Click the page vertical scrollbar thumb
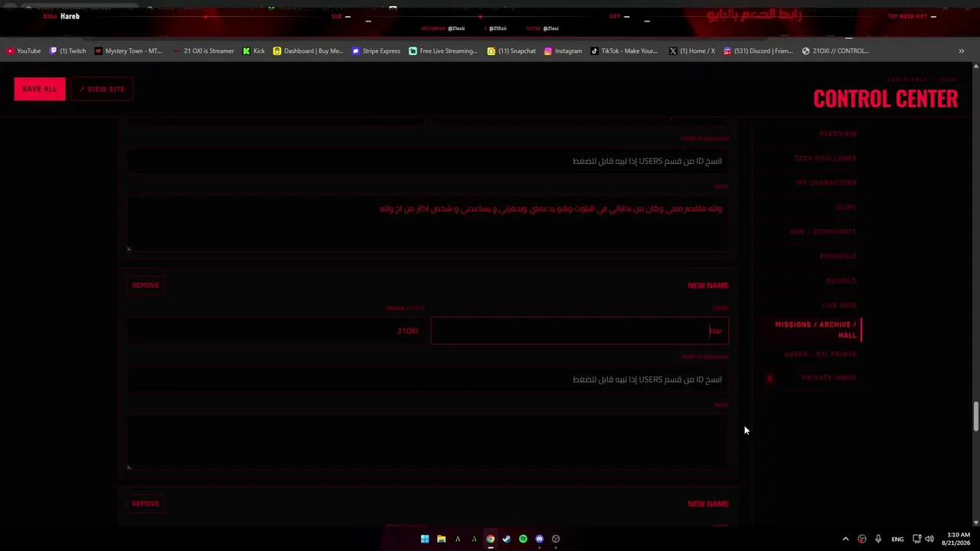 (975, 416)
